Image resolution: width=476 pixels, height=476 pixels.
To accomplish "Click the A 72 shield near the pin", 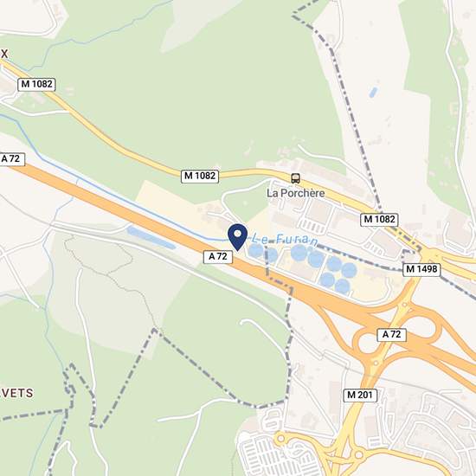I will [x=218, y=257].
